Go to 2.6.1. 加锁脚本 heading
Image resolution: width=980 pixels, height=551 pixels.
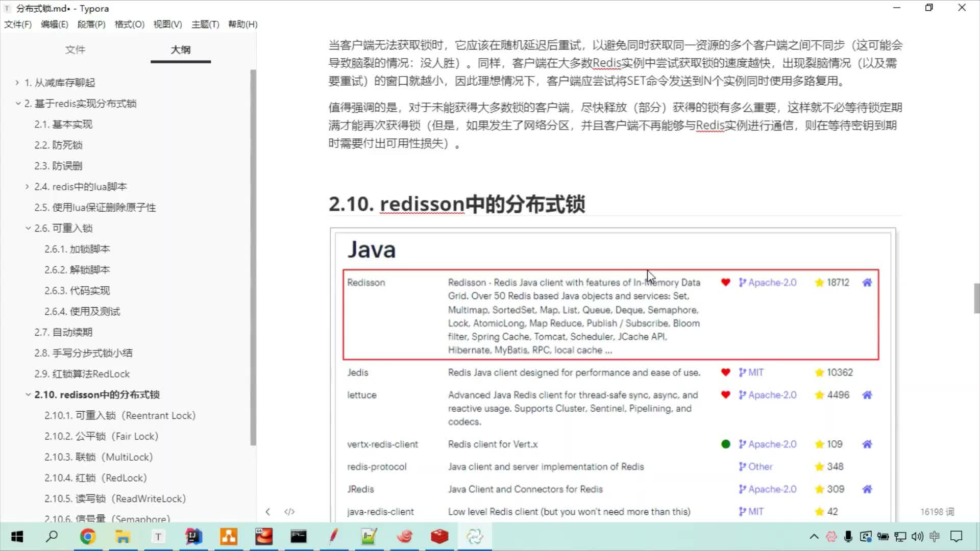coord(77,249)
